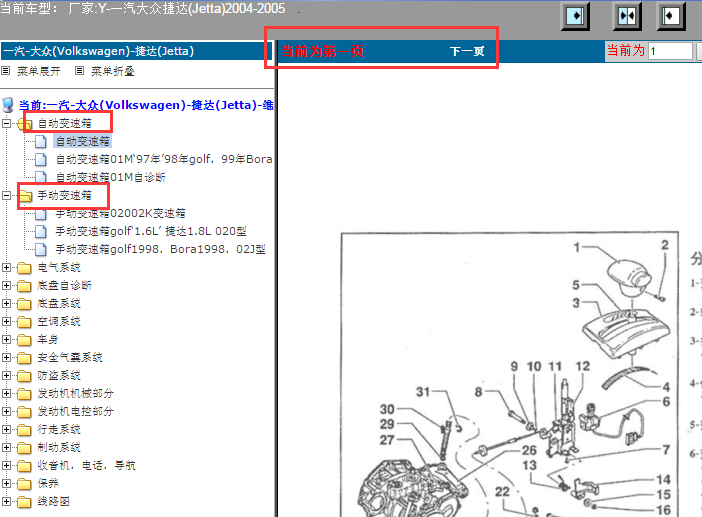Open 自动变速箱01M'97年'98年golf document

coord(164,159)
